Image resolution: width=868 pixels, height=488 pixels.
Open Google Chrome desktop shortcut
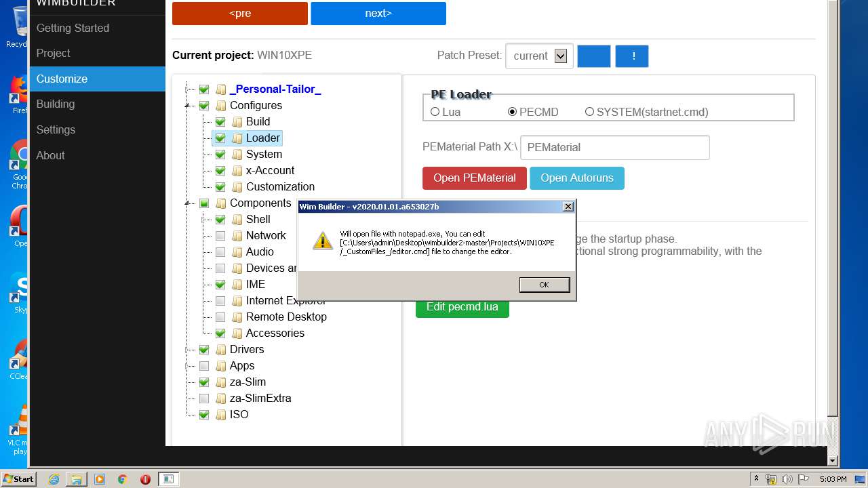[19, 164]
